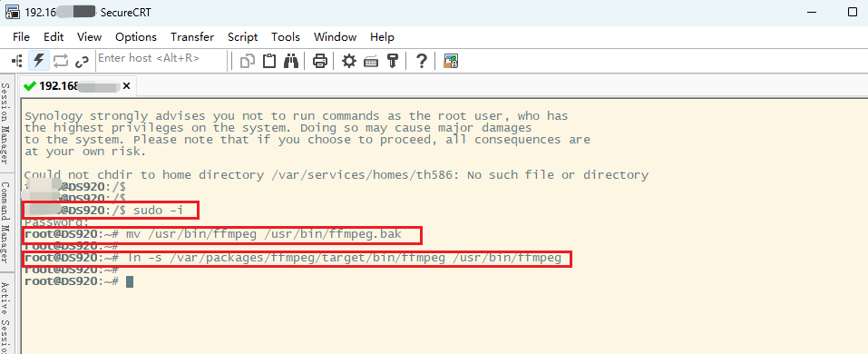The height and width of the screenshot is (354, 868).
Task: Open the keymap editor keyboard icon
Action: coord(371,61)
